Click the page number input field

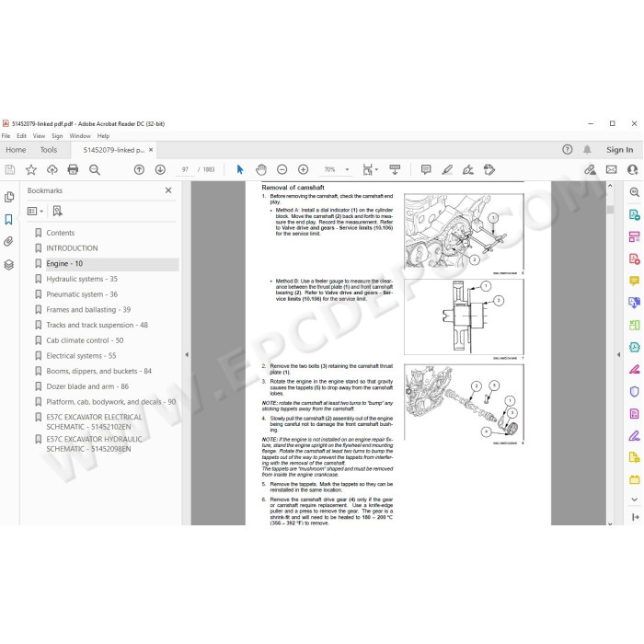pyautogui.click(x=185, y=169)
